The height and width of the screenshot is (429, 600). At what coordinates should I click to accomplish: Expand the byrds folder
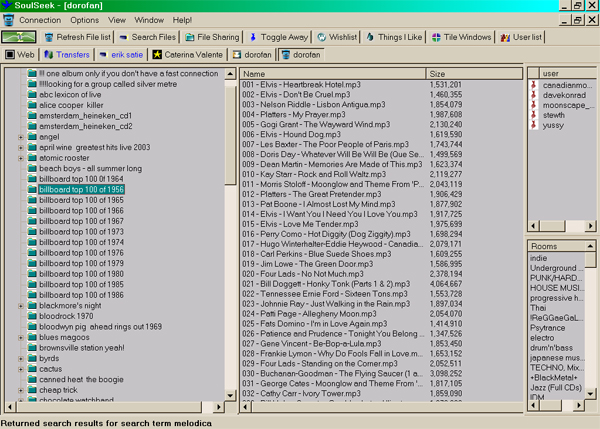pos(21,359)
